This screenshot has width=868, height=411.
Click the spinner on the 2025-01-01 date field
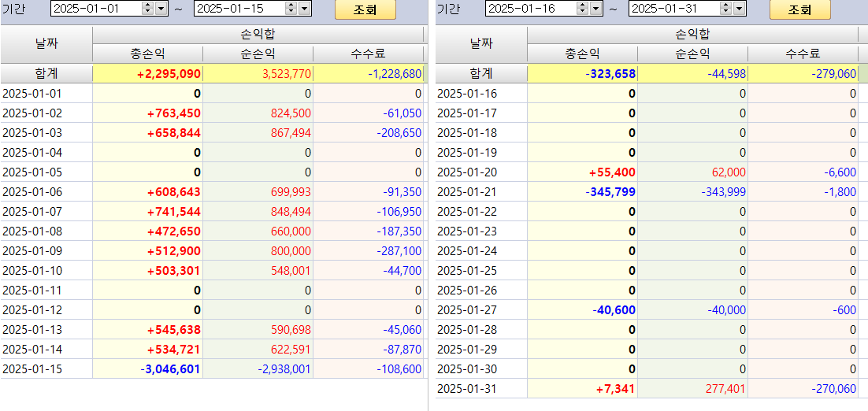click(148, 9)
